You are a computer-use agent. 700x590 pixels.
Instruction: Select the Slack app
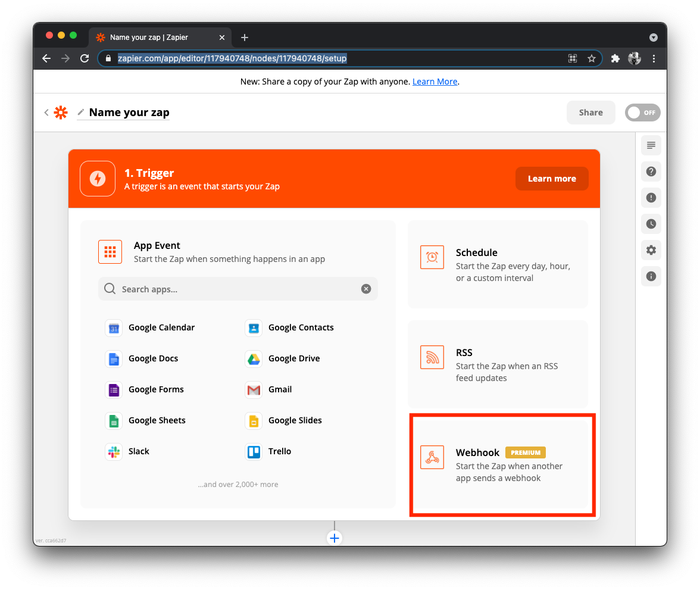click(x=127, y=451)
